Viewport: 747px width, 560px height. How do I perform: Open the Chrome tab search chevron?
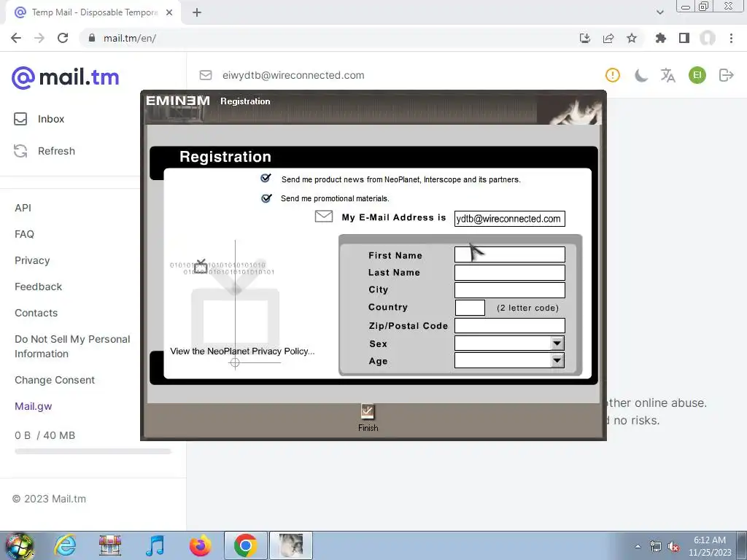click(659, 12)
